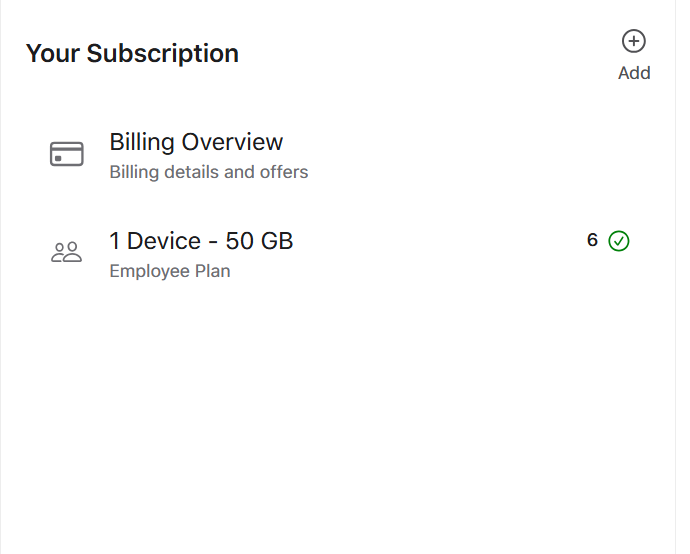Click the word "offers" under Billing Overview
Viewport: 690px width, 554px height.
click(284, 172)
